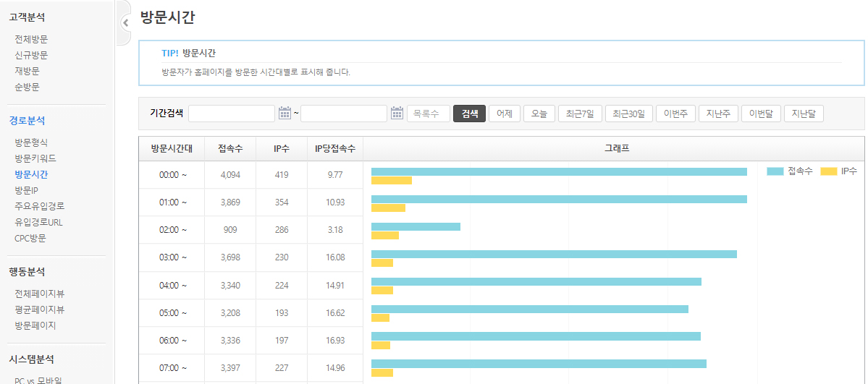
Task: Click the IP수 legend color swatch
Action: coord(828,171)
